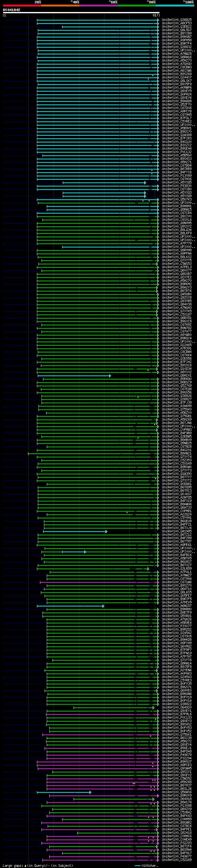
Task: Select hit label UniRef100_O82418
Action: [x=177, y=833]
